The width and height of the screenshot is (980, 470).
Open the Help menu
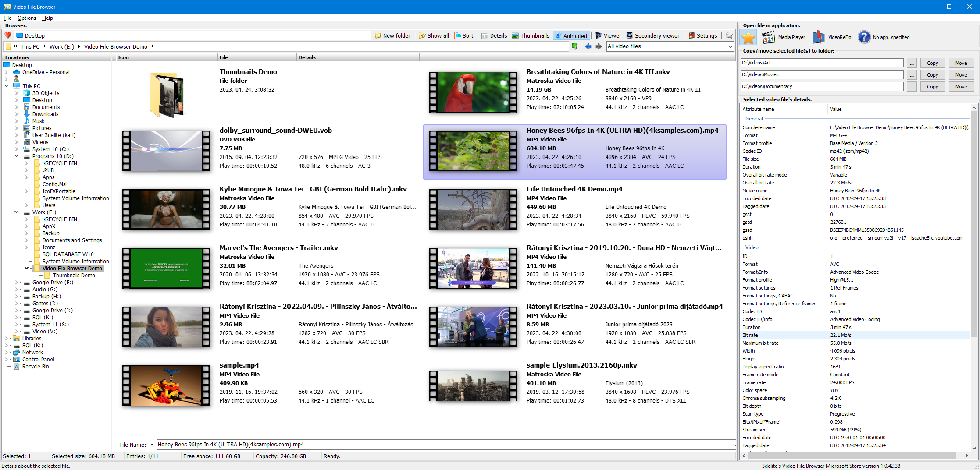(x=47, y=18)
